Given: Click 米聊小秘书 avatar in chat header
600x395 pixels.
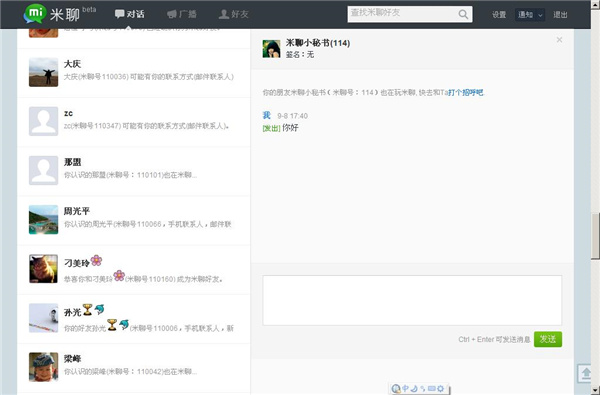Looking at the screenshot, I should 271,49.
